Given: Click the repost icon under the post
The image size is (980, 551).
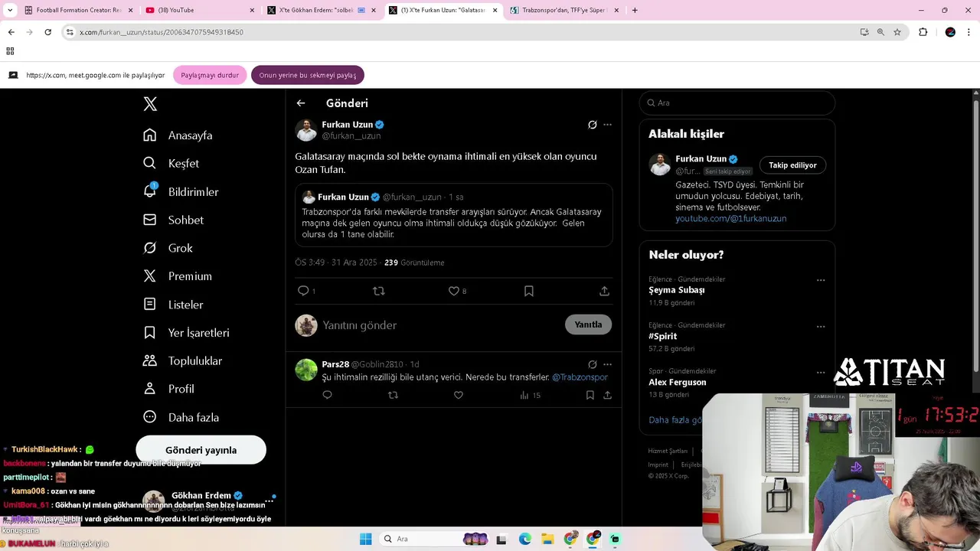Looking at the screenshot, I should point(378,291).
